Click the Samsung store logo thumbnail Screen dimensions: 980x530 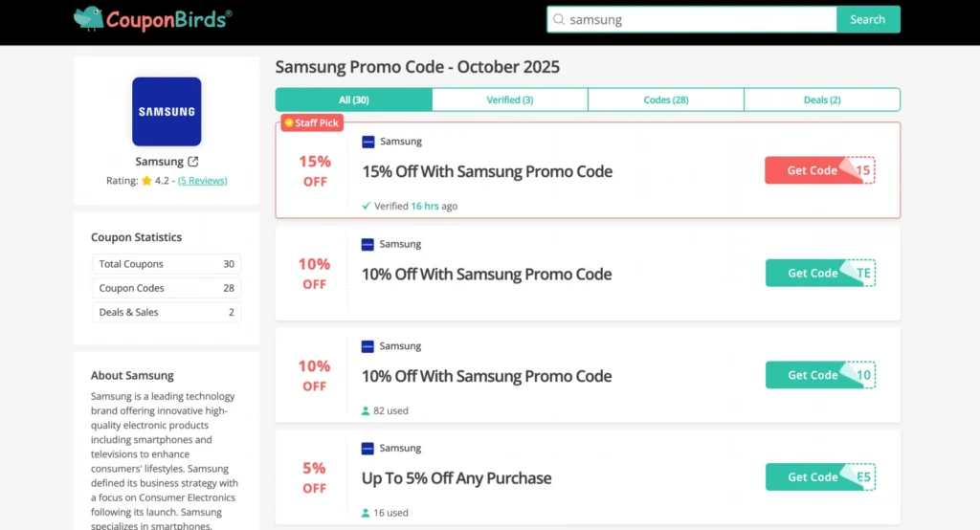coord(167,111)
